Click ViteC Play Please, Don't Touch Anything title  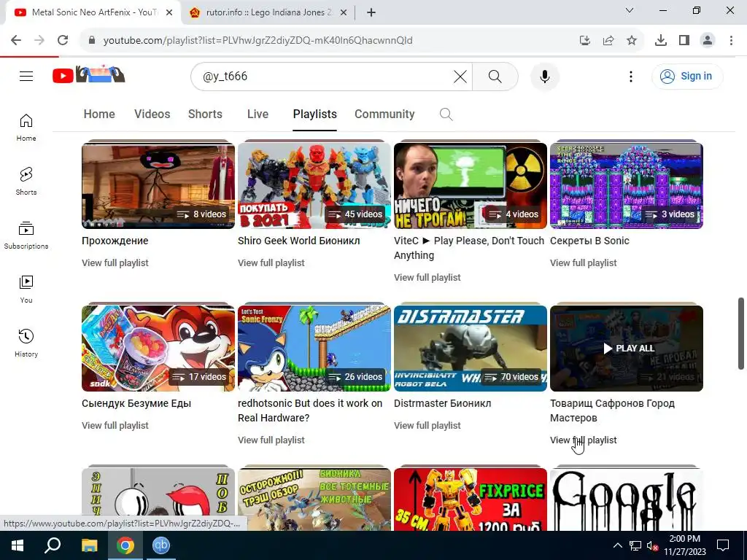[x=469, y=248]
